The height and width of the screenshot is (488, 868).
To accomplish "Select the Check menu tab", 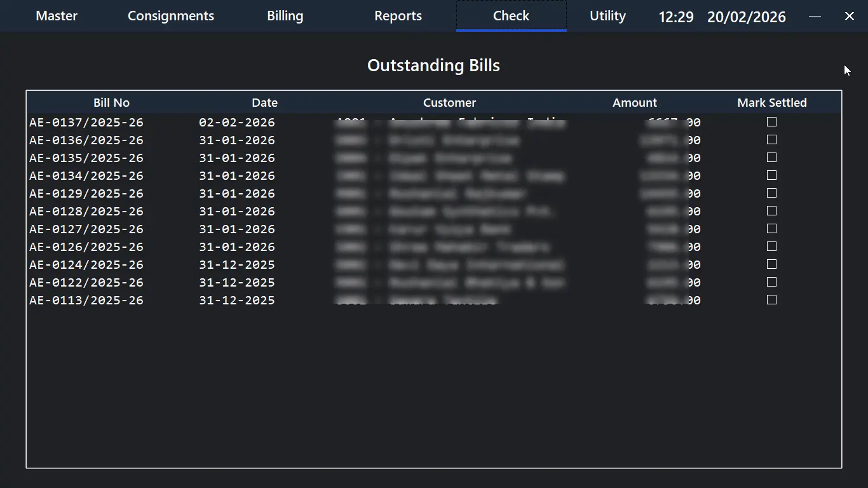I will 511,16.
